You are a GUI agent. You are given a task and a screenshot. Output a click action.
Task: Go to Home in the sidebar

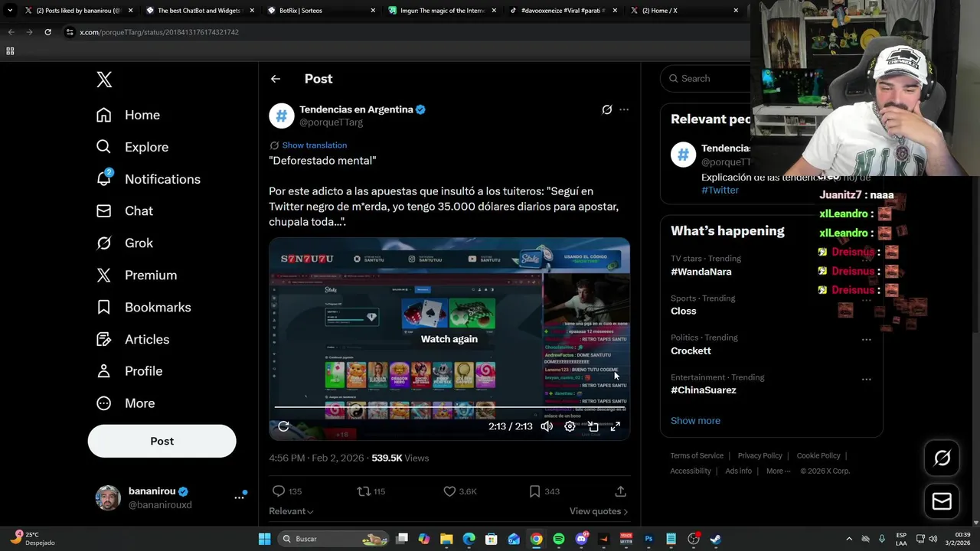click(128, 115)
